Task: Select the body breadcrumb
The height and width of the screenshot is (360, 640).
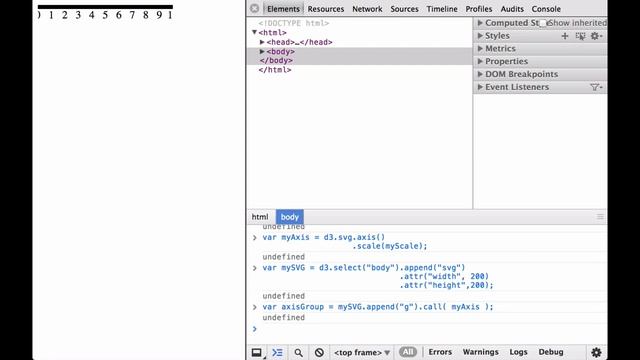Action: 289,217
